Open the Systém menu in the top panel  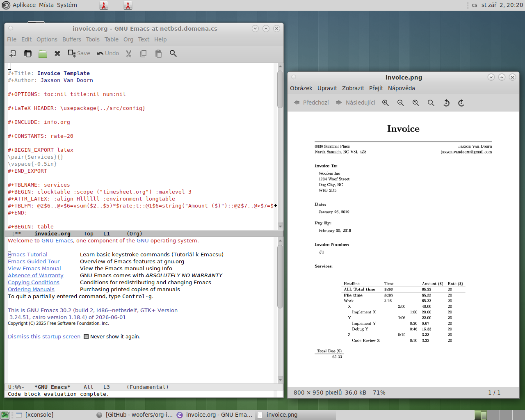[67, 5]
